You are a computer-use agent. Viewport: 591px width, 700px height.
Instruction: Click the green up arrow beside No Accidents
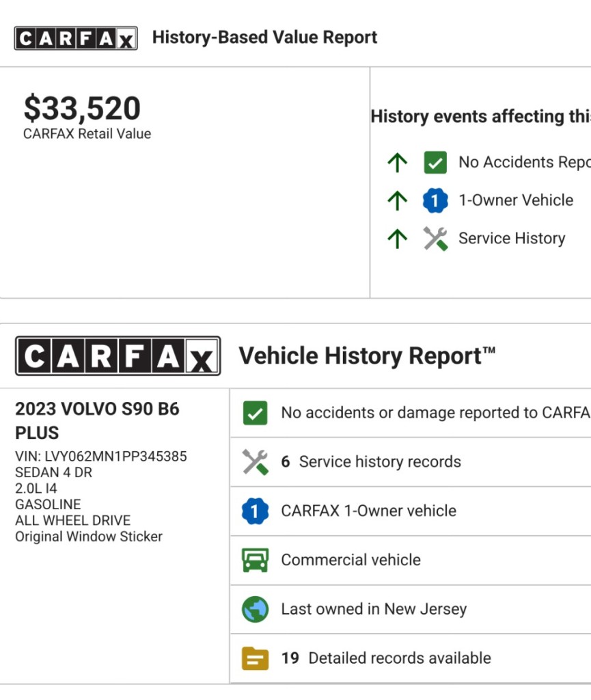pyautogui.click(x=397, y=163)
